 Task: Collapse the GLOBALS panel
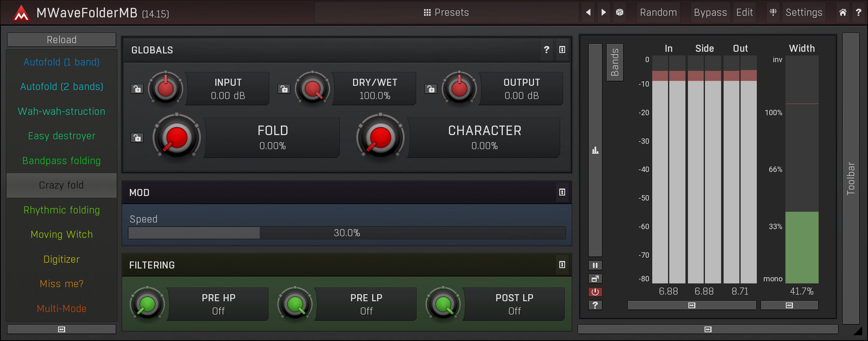[562, 50]
